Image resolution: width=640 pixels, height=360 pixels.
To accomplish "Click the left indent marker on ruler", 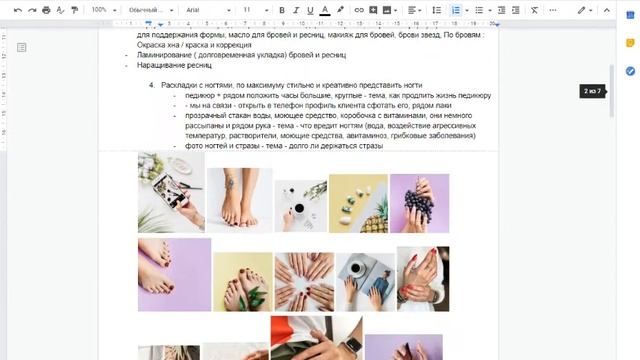I will (x=160, y=25).
